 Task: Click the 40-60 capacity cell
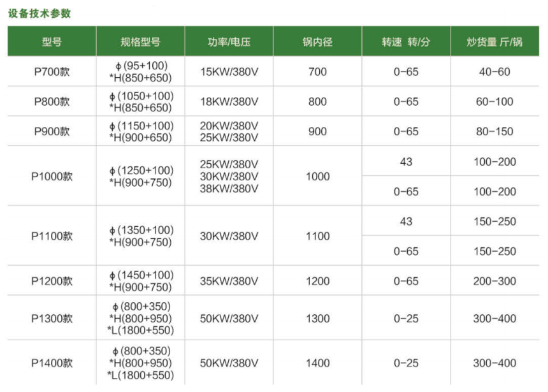coord(494,72)
